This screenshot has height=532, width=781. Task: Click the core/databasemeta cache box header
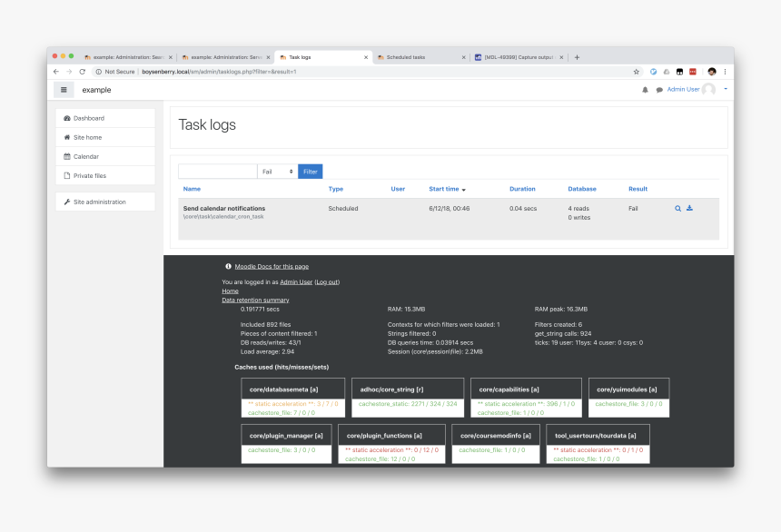point(292,389)
